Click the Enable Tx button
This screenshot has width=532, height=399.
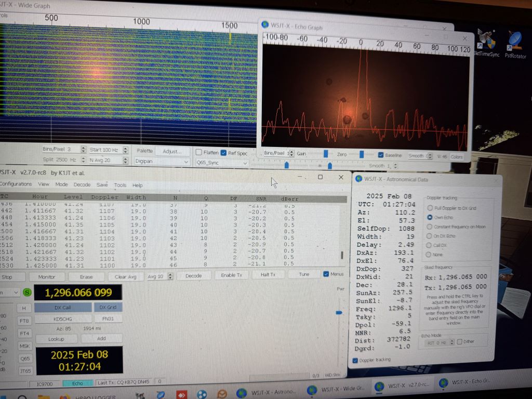tap(231, 275)
